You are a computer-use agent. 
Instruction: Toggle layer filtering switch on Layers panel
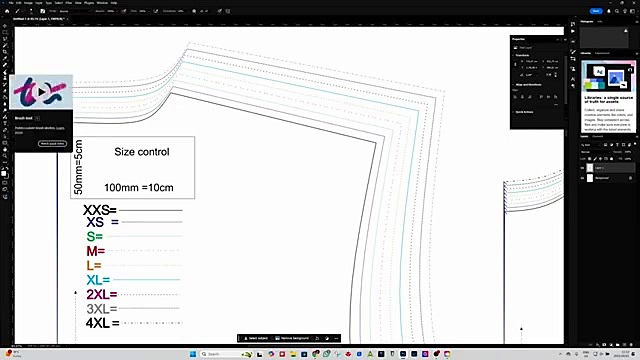[x=635, y=144]
